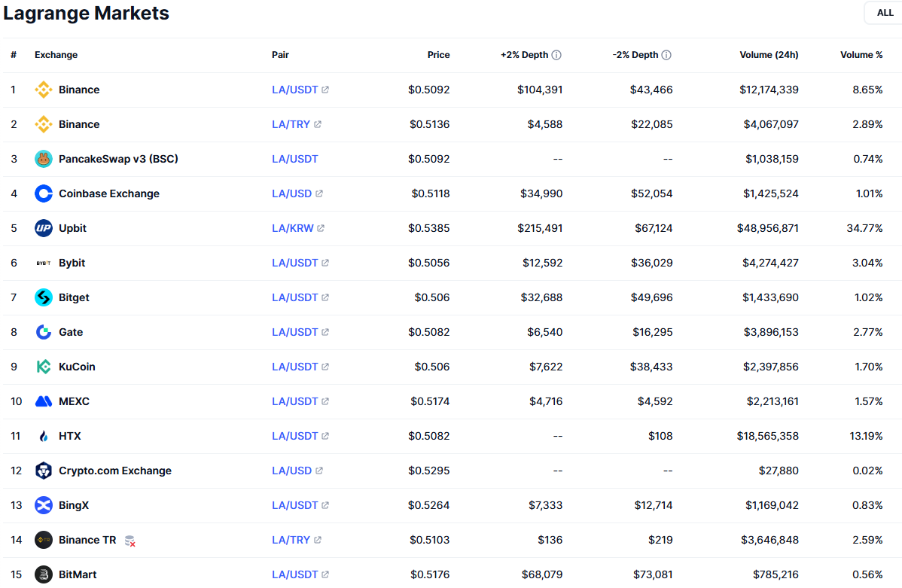Image resolution: width=902 pixels, height=588 pixels.
Task: Click the Upbit volume share 34.77%
Action: [864, 228]
